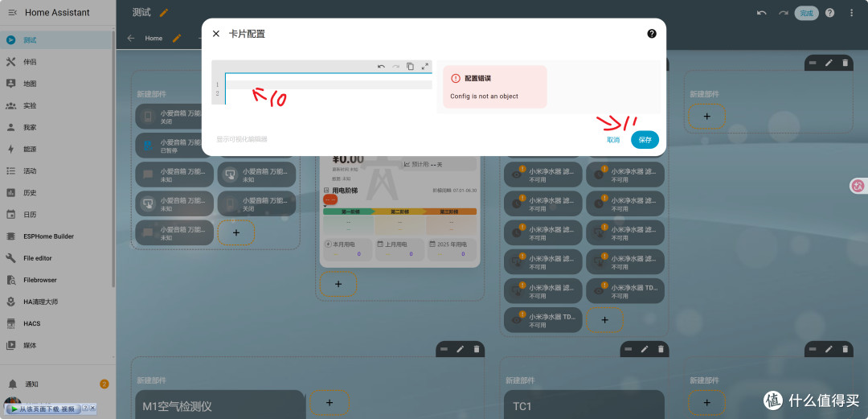Add card below 小爱音箱 tiles
Viewport: 868px width, 419px height.
[236, 232]
